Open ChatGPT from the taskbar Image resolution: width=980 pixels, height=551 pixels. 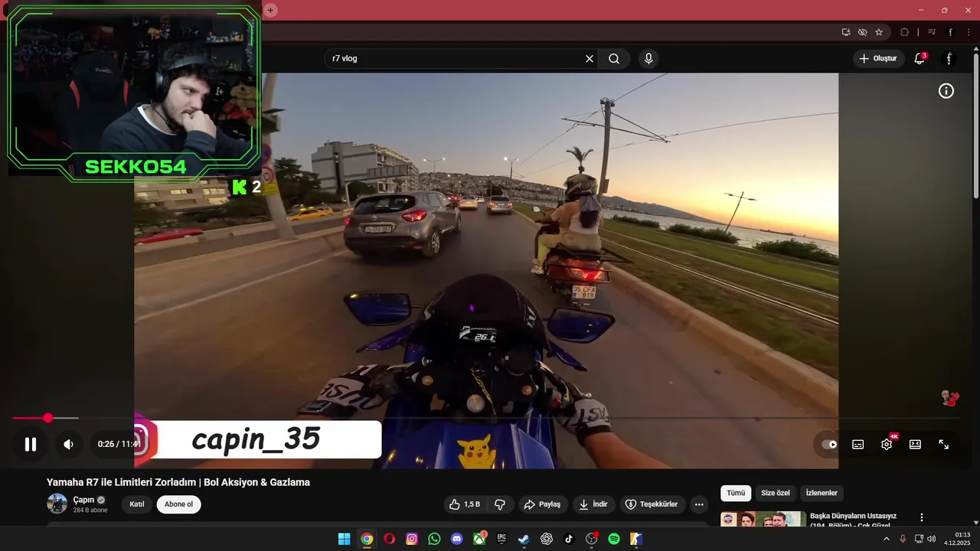coord(547,539)
